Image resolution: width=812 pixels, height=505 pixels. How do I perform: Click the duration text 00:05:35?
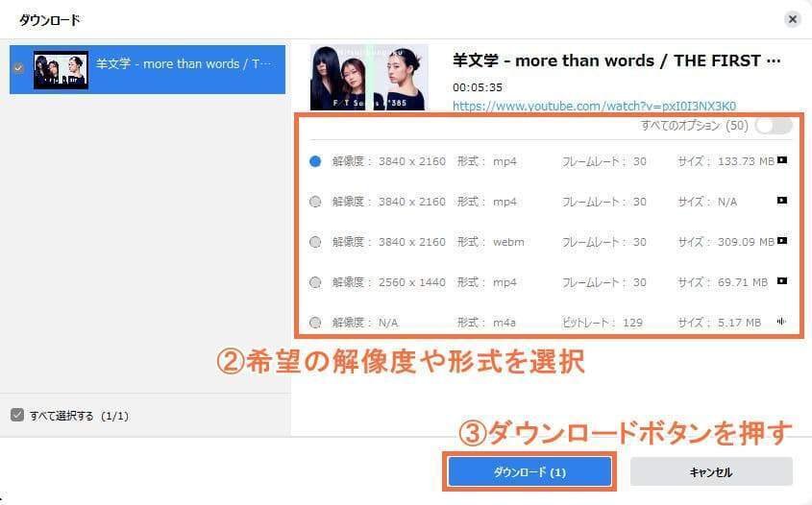(x=478, y=87)
